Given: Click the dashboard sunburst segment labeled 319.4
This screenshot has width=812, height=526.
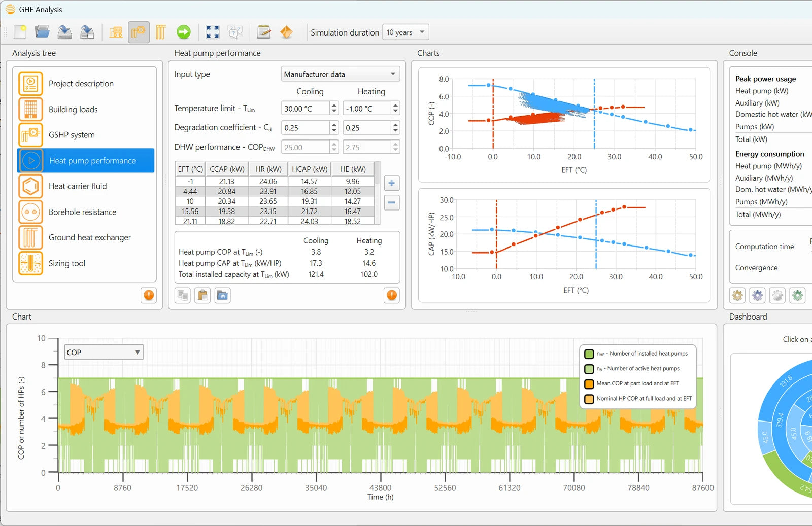Looking at the screenshot, I should tap(780, 420).
